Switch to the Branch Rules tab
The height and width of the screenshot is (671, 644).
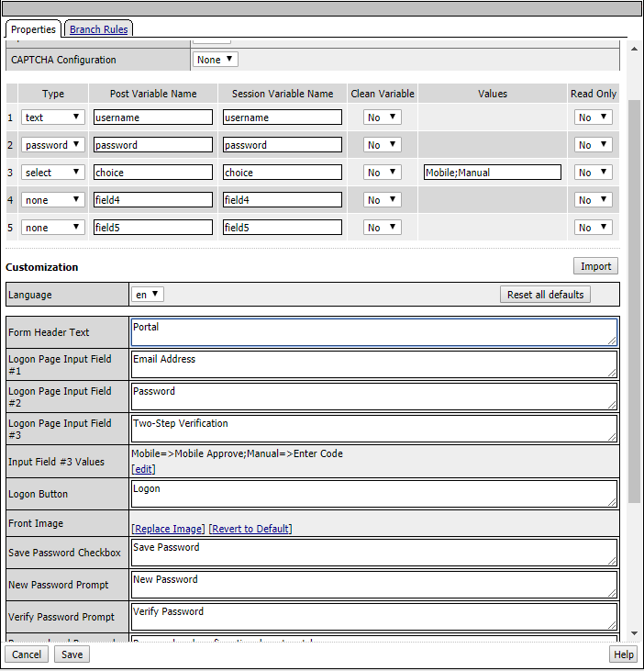click(x=99, y=29)
